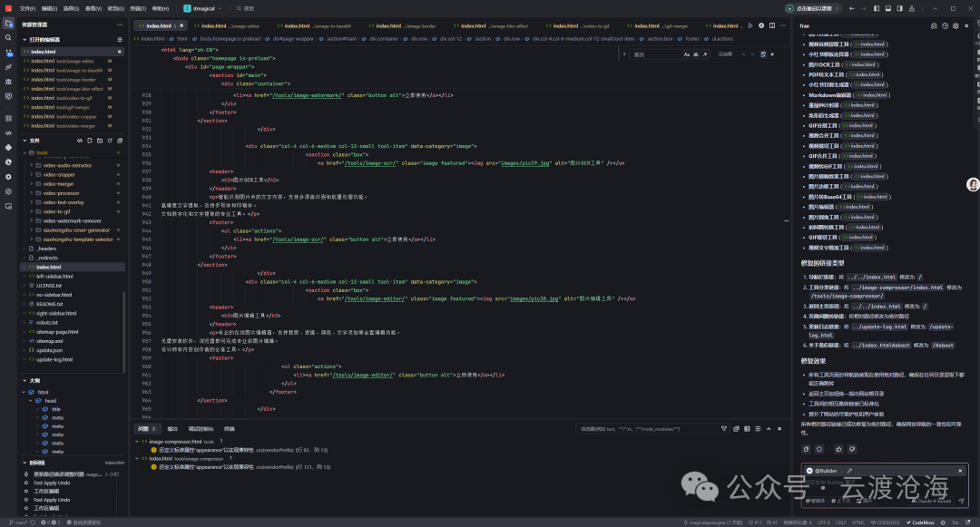Viewport: 980px width, 527px height.
Task: Click the restart to update button in title bar
Action: (x=813, y=9)
